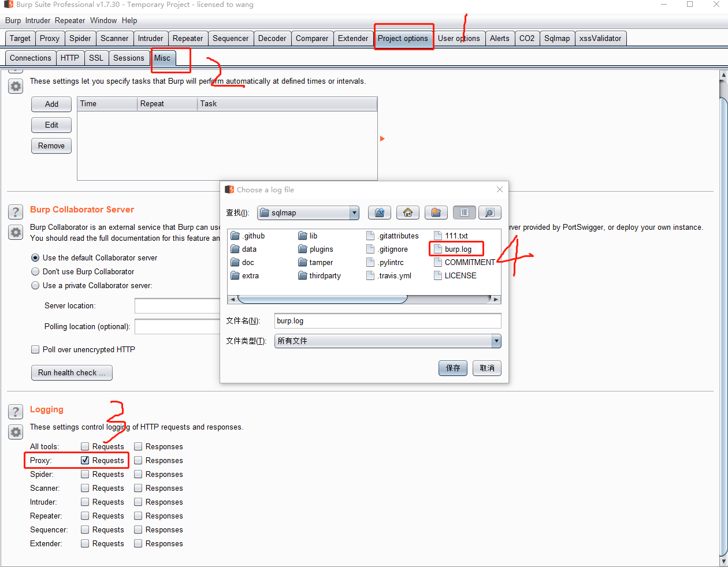Enable Proxy Responses logging checkbox
This screenshot has width=728, height=567.
(138, 460)
